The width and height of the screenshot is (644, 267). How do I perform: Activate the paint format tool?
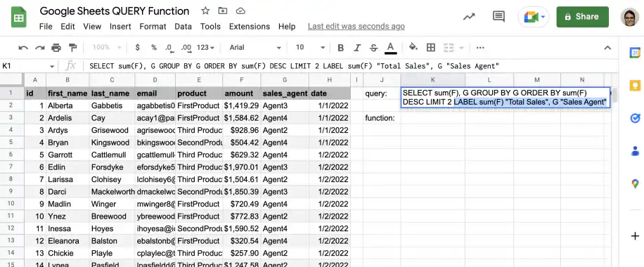coord(72,48)
